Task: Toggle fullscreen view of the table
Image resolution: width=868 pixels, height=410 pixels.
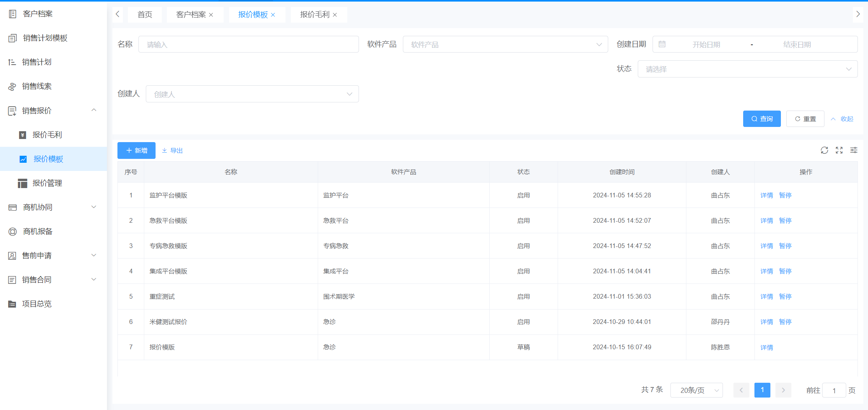Action: [x=839, y=150]
